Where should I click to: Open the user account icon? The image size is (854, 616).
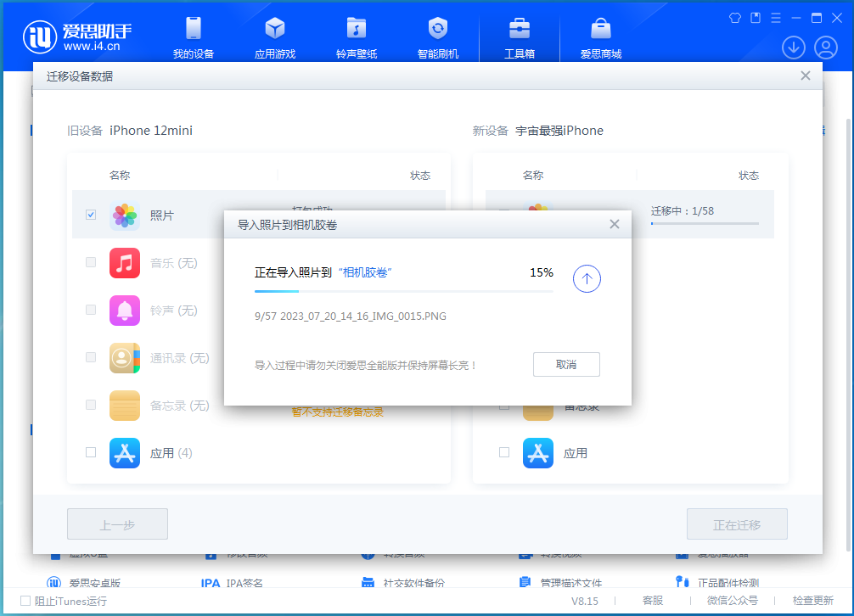pyautogui.click(x=826, y=48)
